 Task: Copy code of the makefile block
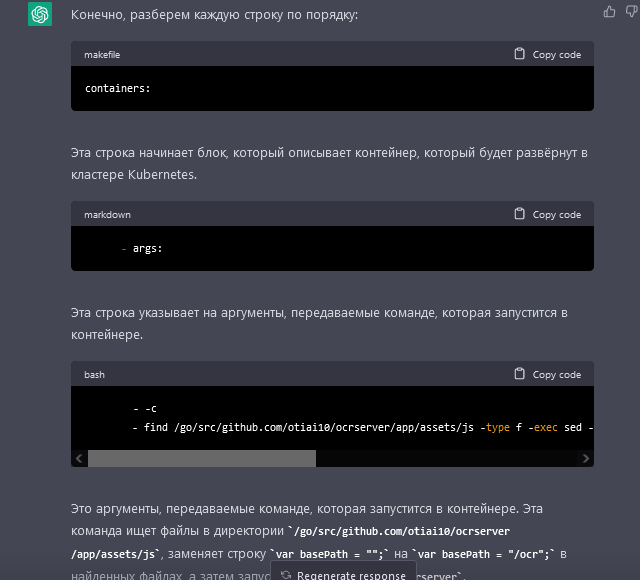tap(547, 54)
